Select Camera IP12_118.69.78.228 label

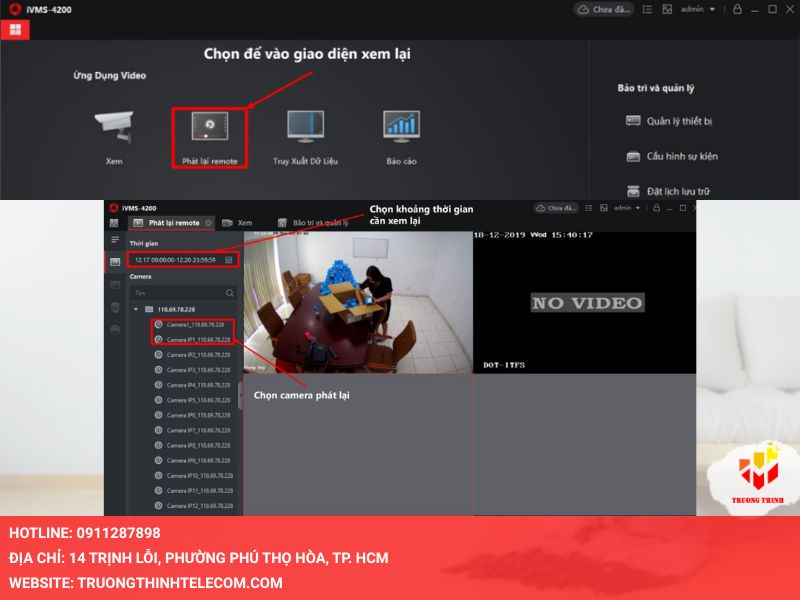point(200,506)
